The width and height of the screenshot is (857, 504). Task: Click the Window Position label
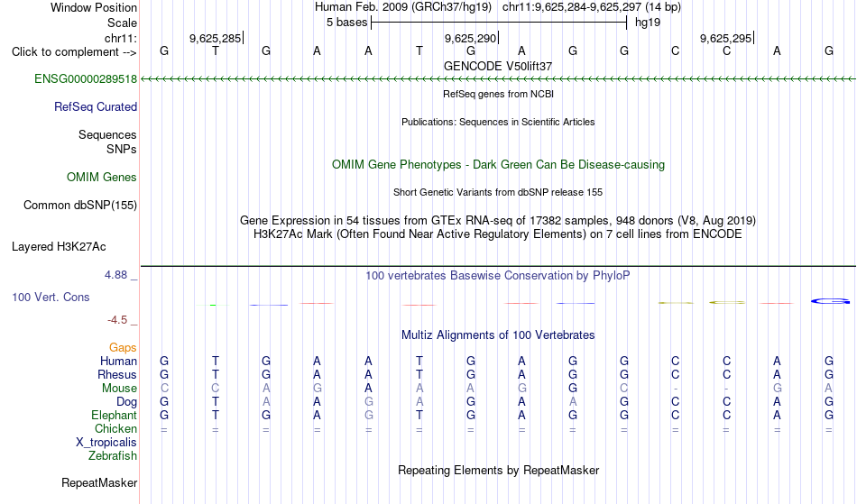[94, 7]
